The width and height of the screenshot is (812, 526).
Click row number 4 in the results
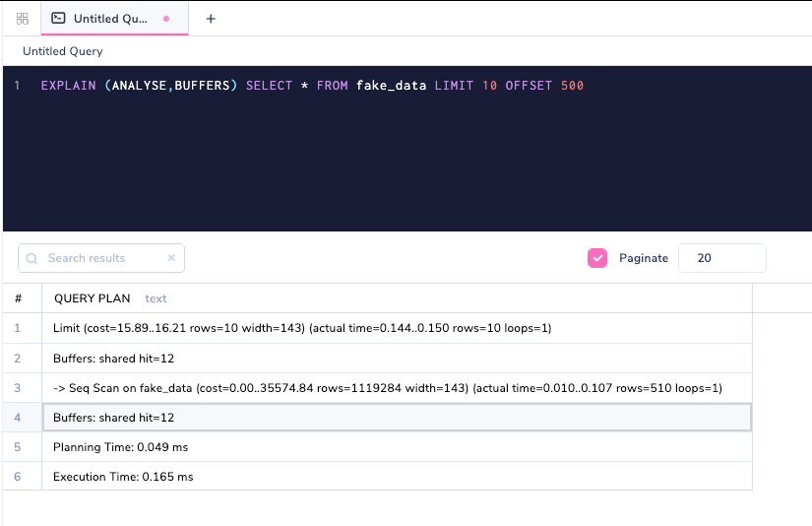click(19, 418)
